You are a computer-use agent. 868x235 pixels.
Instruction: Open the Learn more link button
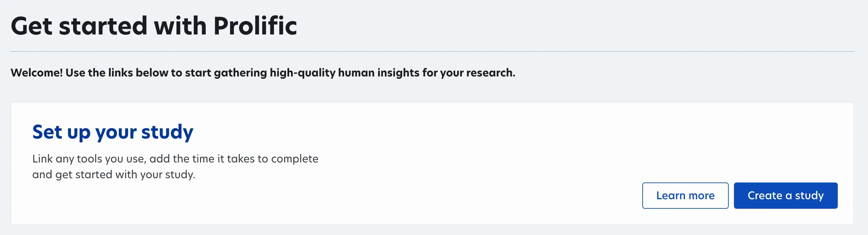[685, 196]
